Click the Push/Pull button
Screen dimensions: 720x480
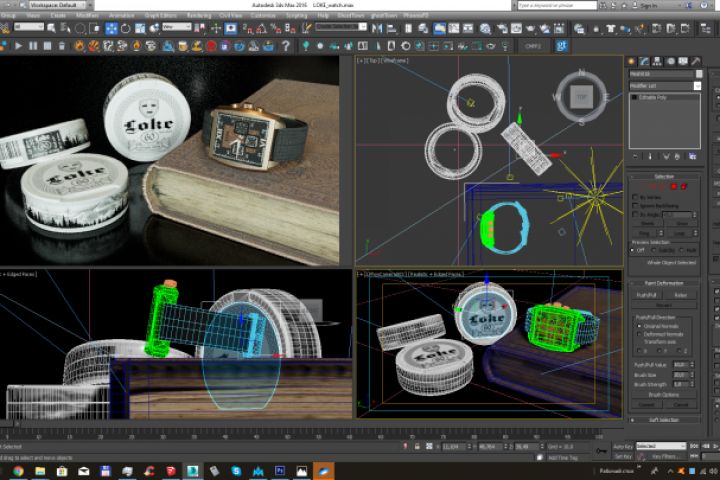tap(647, 295)
